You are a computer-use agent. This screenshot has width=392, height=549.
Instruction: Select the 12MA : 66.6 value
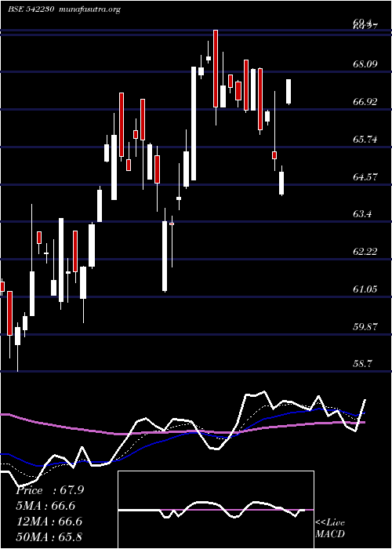pos(49,521)
